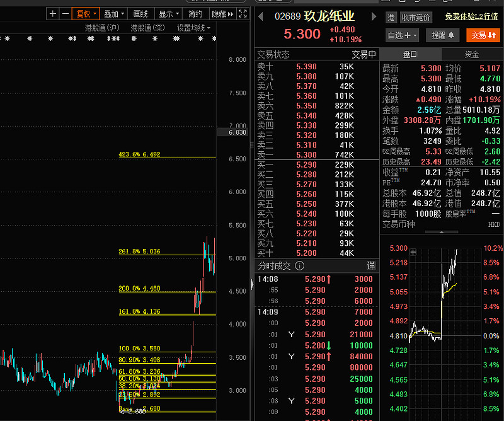Click side panel collapse handle
The width and height of the screenshot is (504, 421).
pos(252,284)
